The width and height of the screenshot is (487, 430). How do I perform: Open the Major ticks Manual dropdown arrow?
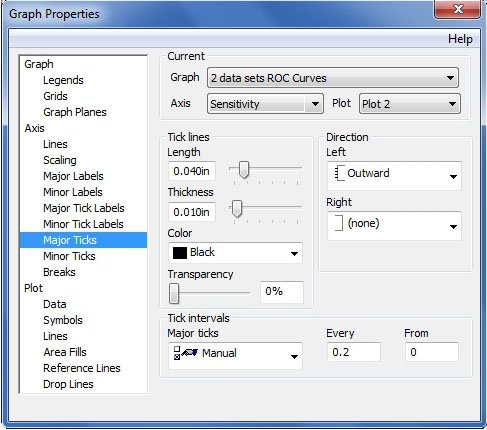(x=294, y=357)
